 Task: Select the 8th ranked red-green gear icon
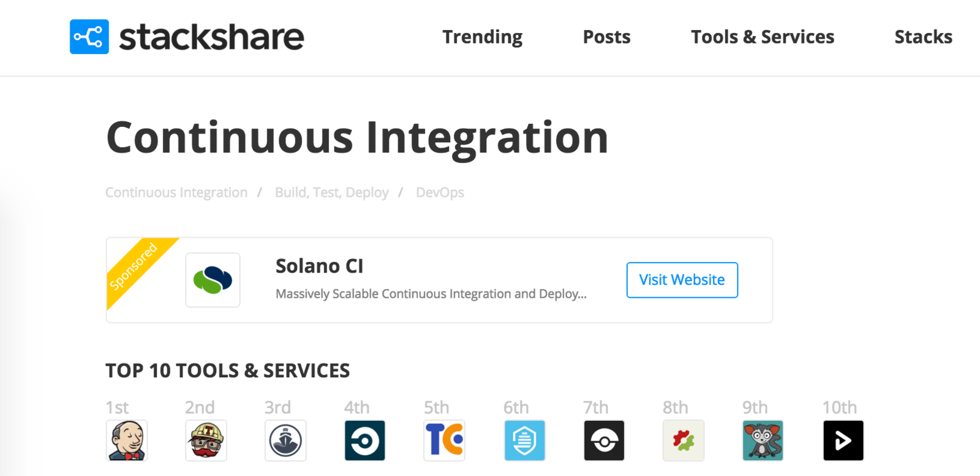pyautogui.click(x=684, y=440)
